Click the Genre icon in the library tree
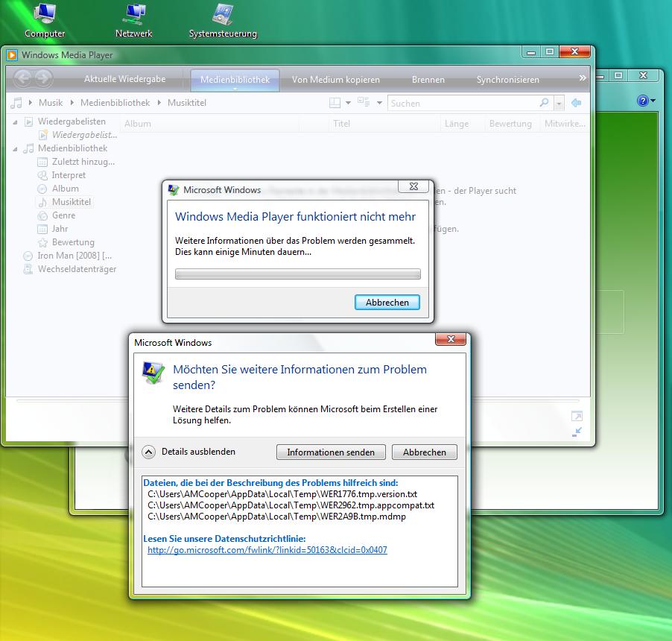This screenshot has width=672, height=641. click(42, 215)
